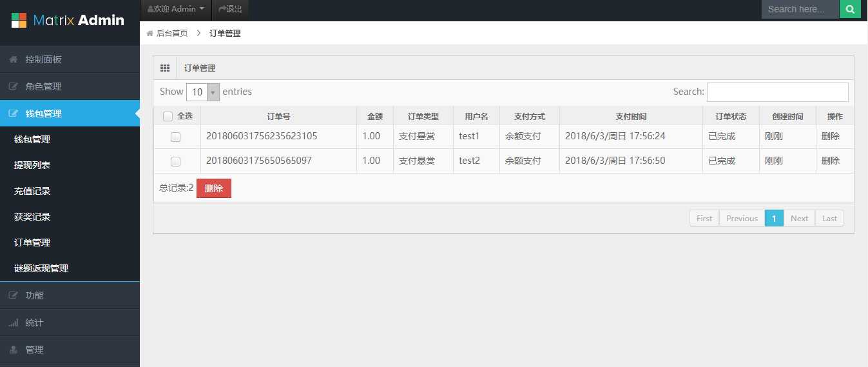
Task: Click the user icon beside 欢迎 Admin
Action: (150, 9)
